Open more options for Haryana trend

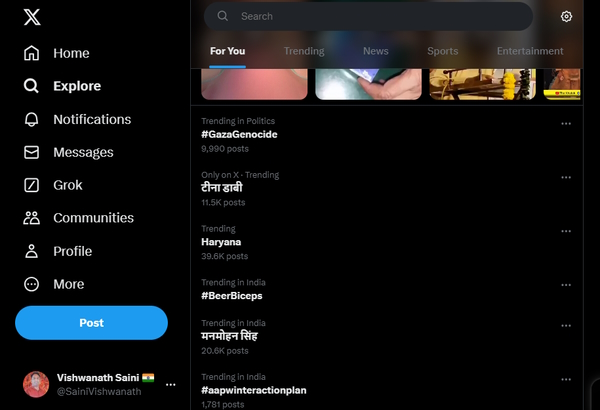tap(566, 231)
